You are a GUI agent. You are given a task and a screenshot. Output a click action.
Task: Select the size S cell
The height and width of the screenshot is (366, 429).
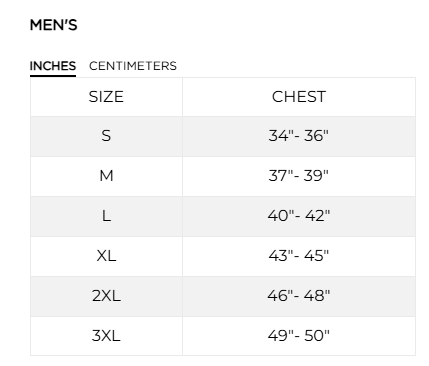(x=106, y=136)
